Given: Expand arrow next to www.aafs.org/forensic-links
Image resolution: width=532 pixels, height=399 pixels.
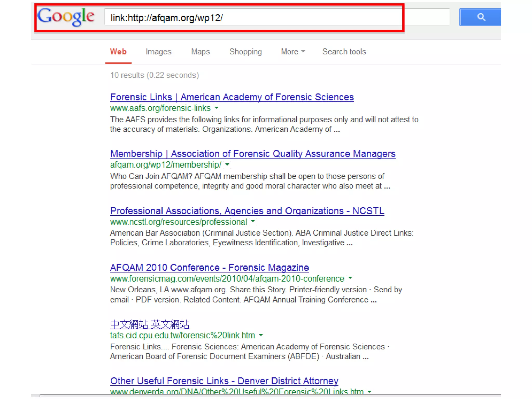Looking at the screenshot, I should (x=217, y=108).
